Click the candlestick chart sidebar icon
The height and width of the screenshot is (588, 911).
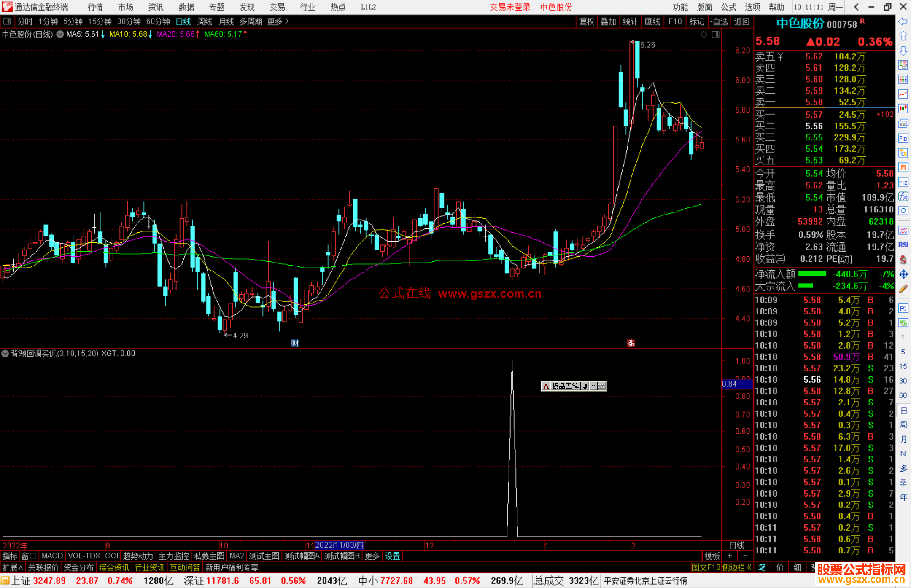pyautogui.click(x=903, y=108)
